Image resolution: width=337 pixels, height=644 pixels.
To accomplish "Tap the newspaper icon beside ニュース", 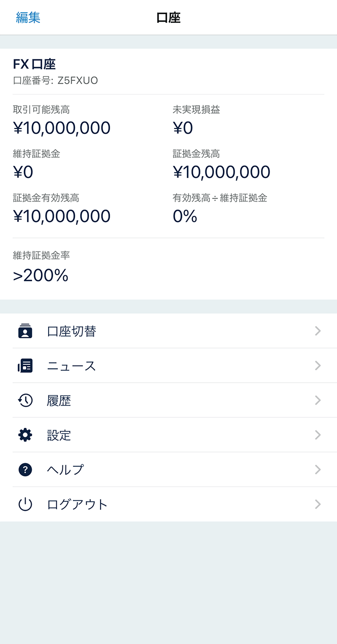I will pos(25,366).
